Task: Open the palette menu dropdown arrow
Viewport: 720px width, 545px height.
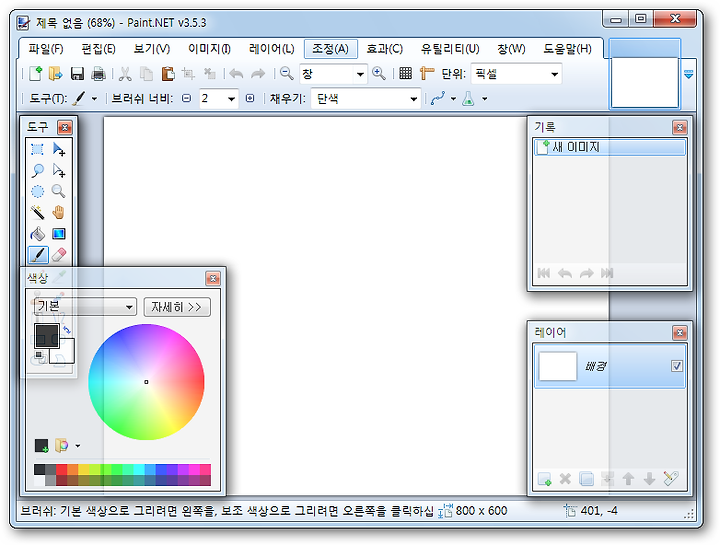Action: click(x=78, y=445)
